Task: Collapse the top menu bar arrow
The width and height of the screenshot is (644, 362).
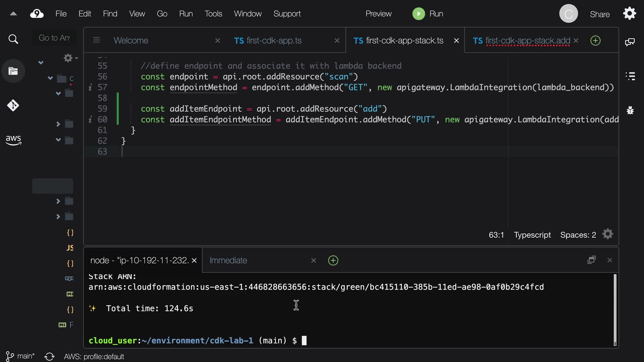Action: click(x=13, y=14)
